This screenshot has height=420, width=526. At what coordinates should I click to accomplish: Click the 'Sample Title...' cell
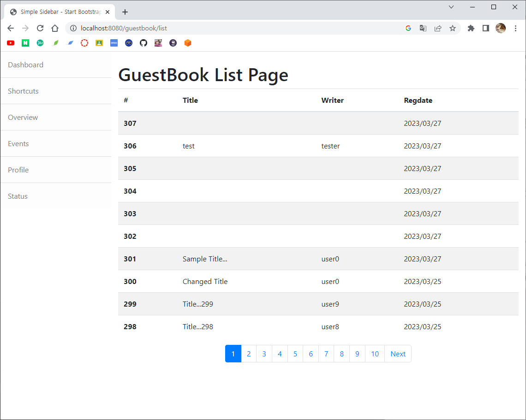pyautogui.click(x=205, y=259)
